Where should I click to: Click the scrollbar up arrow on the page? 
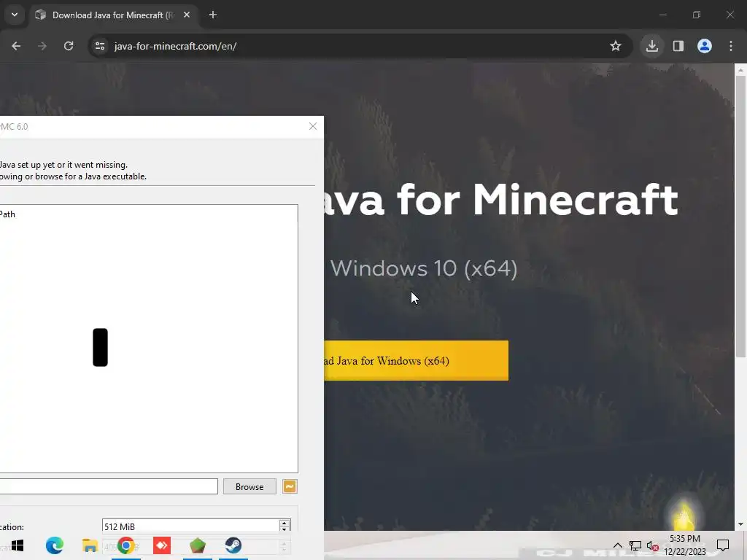tap(740, 70)
